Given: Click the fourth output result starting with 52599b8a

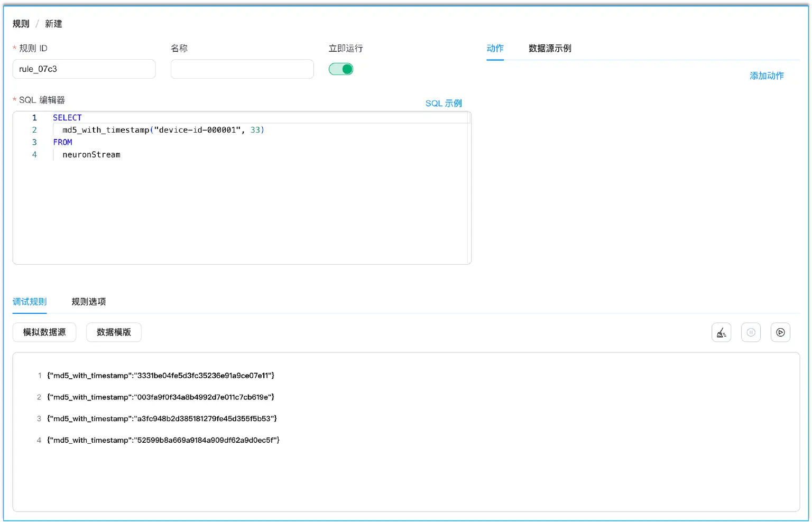Looking at the screenshot, I should point(163,440).
